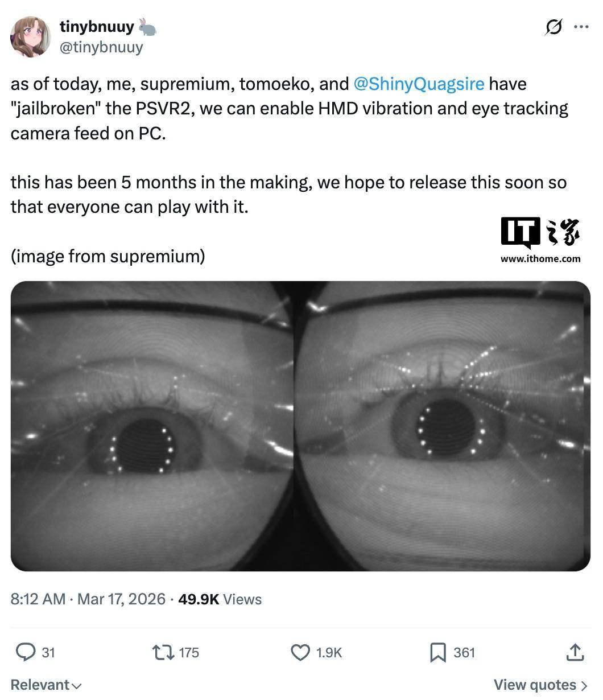Open the right eye-tracking camera image
The height and width of the screenshot is (700, 603).
444,426
